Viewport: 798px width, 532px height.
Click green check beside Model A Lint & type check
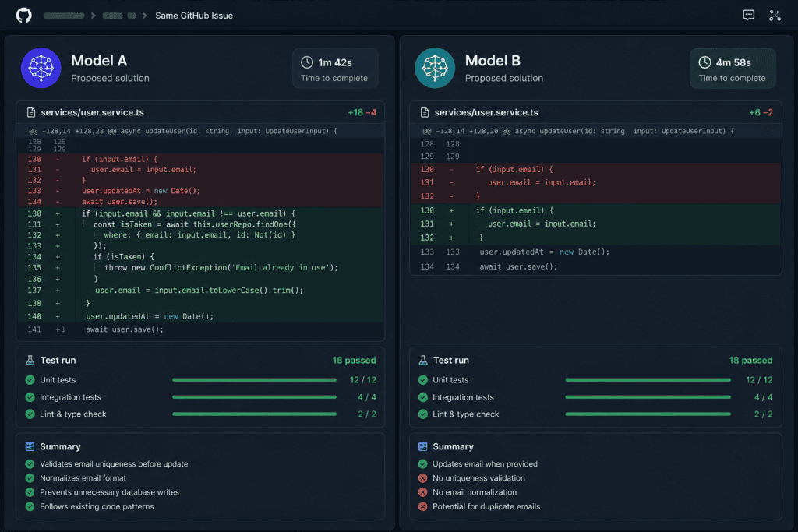pyautogui.click(x=30, y=414)
